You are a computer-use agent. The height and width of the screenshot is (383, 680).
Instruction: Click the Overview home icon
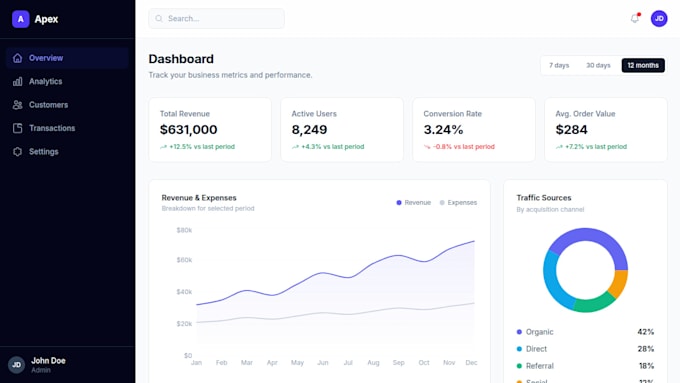click(x=17, y=58)
